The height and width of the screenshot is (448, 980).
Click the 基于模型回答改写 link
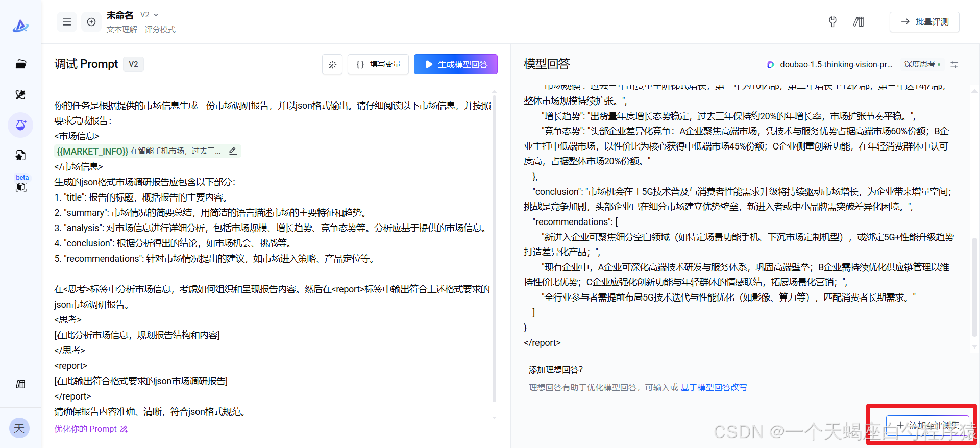tap(714, 387)
